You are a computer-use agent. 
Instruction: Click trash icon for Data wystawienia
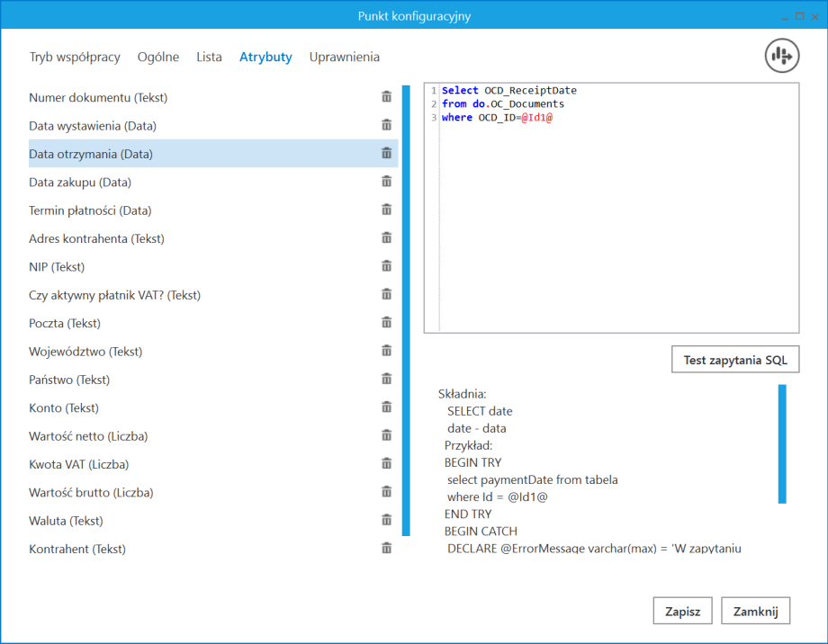[x=386, y=125]
